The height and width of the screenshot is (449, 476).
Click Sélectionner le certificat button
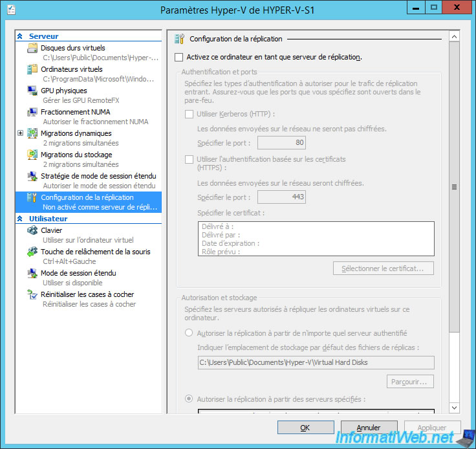tap(383, 268)
